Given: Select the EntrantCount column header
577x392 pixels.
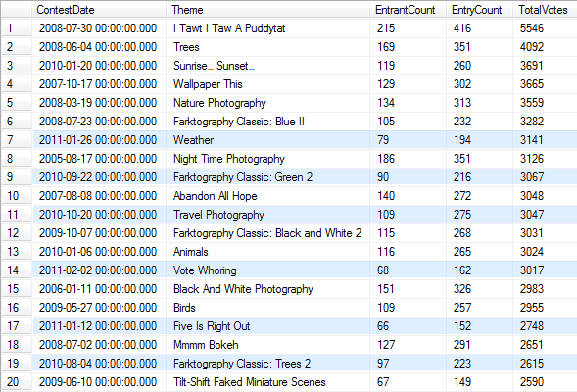Looking at the screenshot, I should 408,10.
